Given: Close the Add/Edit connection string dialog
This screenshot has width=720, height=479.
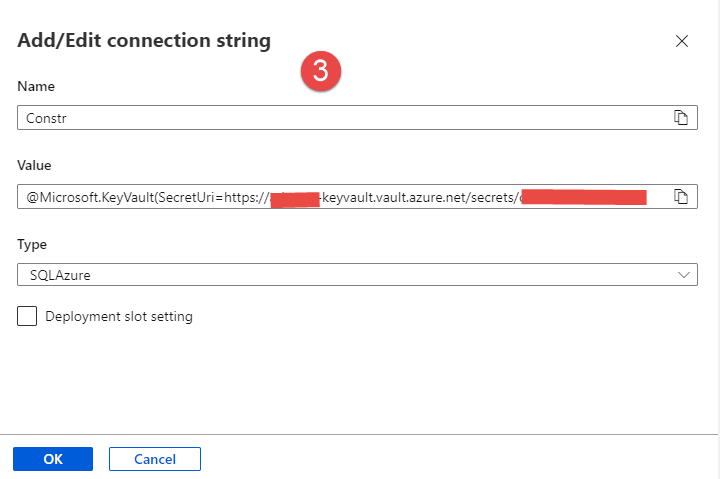Looking at the screenshot, I should [682, 41].
